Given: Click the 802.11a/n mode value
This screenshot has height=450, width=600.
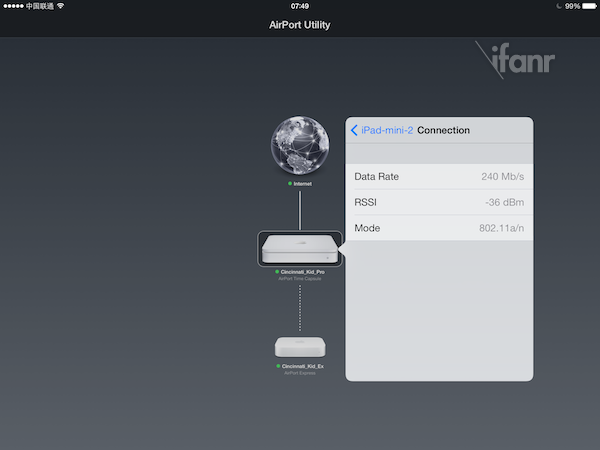Looking at the screenshot, I should tap(501, 229).
